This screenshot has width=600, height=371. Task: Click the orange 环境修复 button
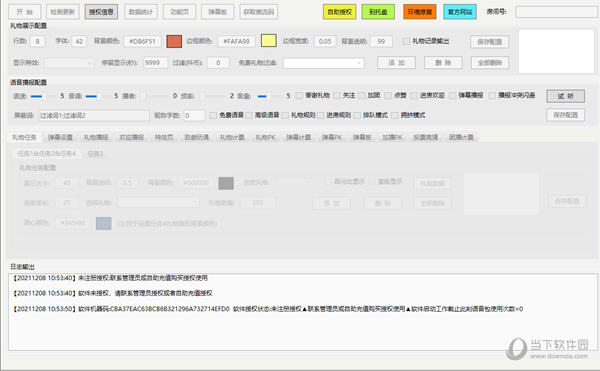tap(420, 12)
